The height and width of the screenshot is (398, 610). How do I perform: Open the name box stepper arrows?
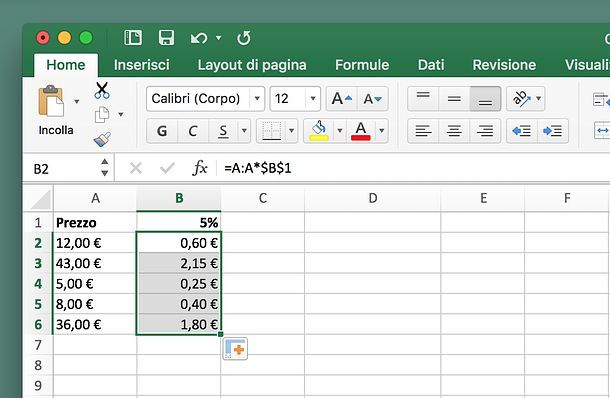pos(105,168)
